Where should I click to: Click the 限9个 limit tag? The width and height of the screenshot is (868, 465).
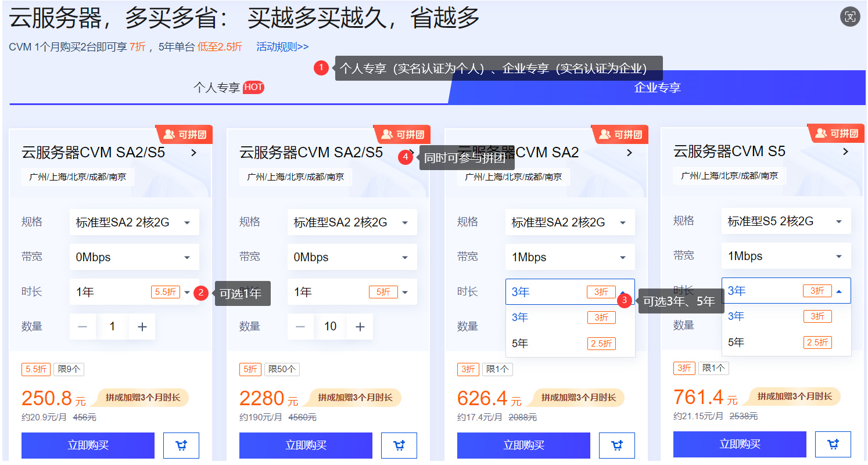pyautogui.click(x=69, y=369)
